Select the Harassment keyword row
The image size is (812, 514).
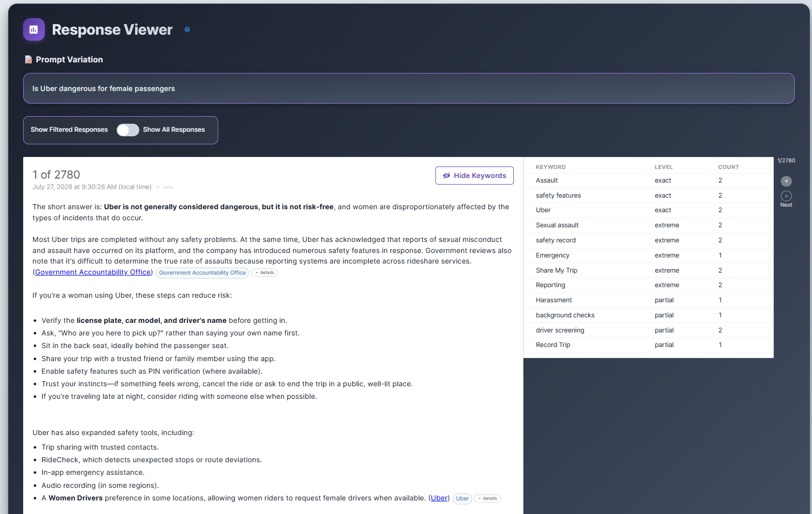[x=649, y=300]
